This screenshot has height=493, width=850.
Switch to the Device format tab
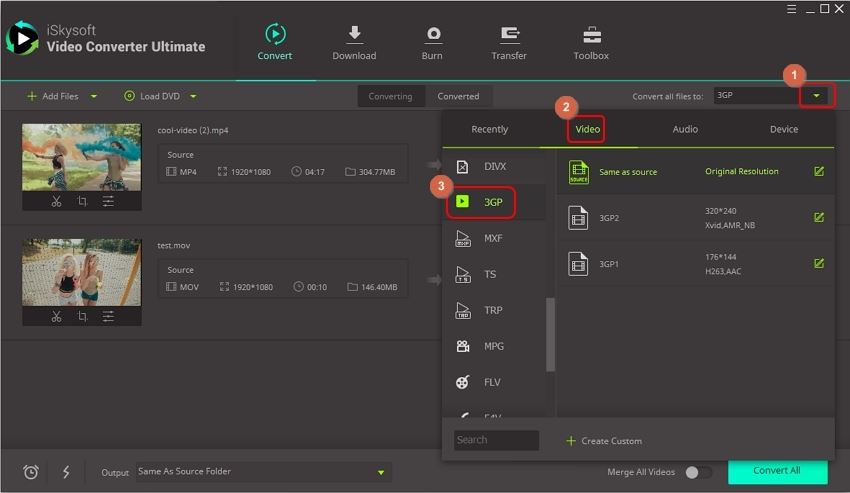point(784,129)
